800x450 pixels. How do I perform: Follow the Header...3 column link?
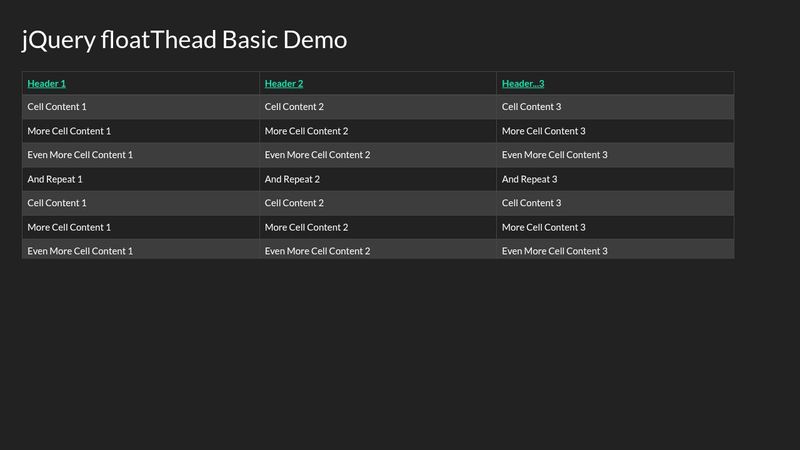click(x=523, y=84)
